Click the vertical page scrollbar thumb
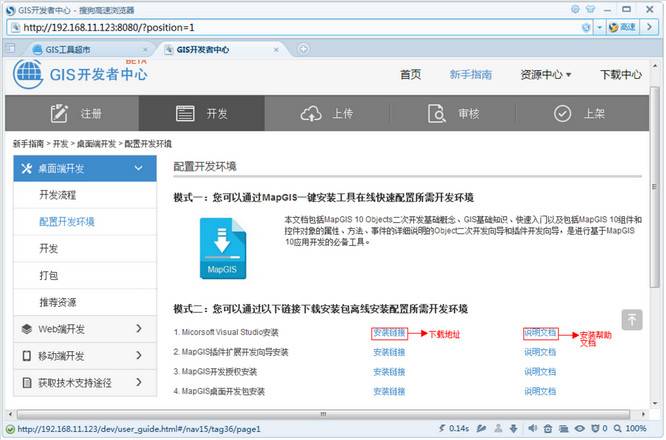Viewport: 666px width, 440px height. pyautogui.click(x=654, y=187)
